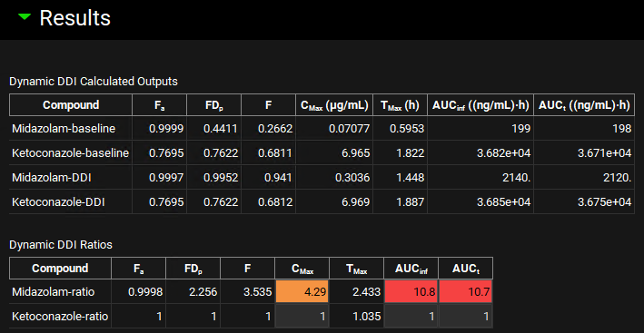Screen dimensions: 644x333
Task: Click the FDp header in outputs table
Action: pyautogui.click(x=213, y=105)
